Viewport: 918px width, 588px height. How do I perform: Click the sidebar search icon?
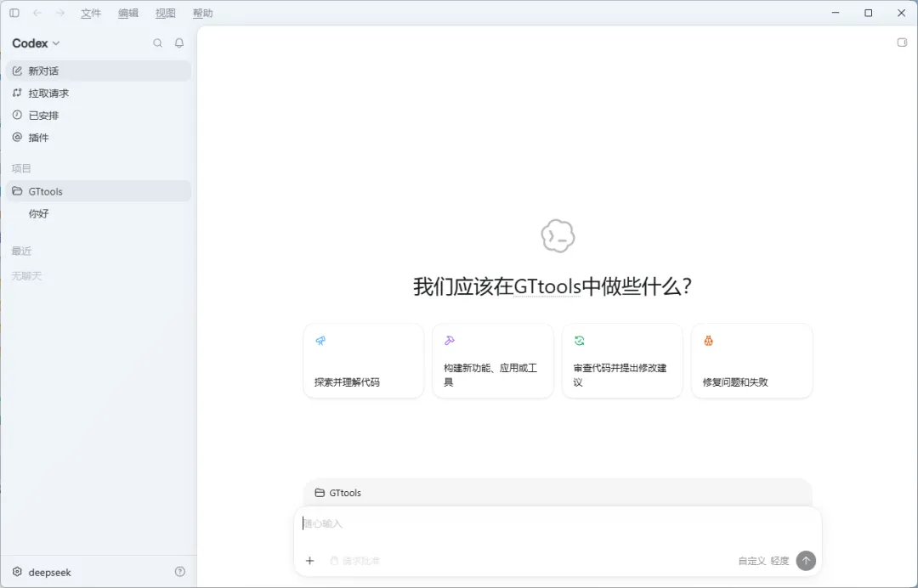coord(157,43)
